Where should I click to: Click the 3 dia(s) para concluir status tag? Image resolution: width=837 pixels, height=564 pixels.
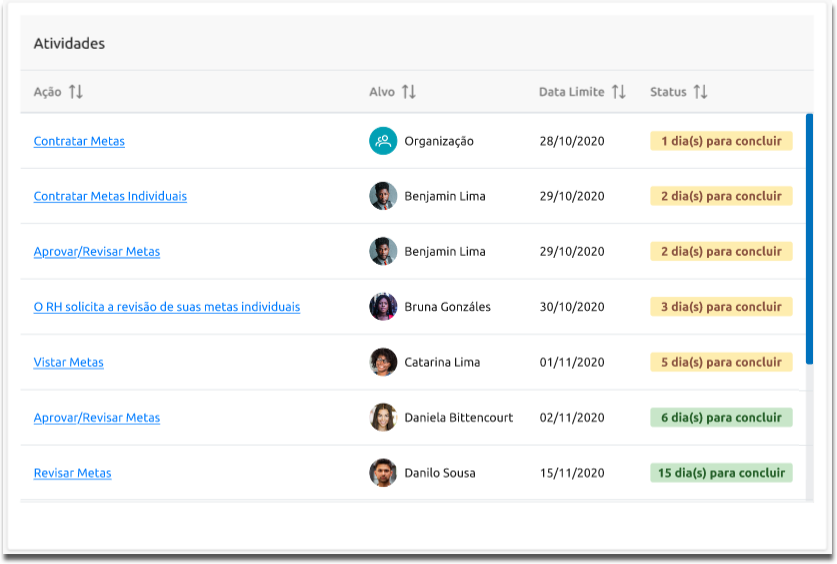pyautogui.click(x=721, y=307)
